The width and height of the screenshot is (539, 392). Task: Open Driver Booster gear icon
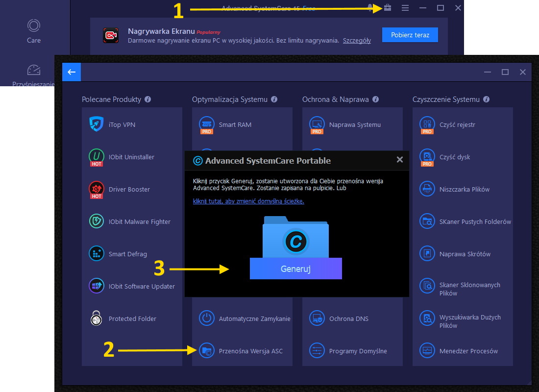96,190
